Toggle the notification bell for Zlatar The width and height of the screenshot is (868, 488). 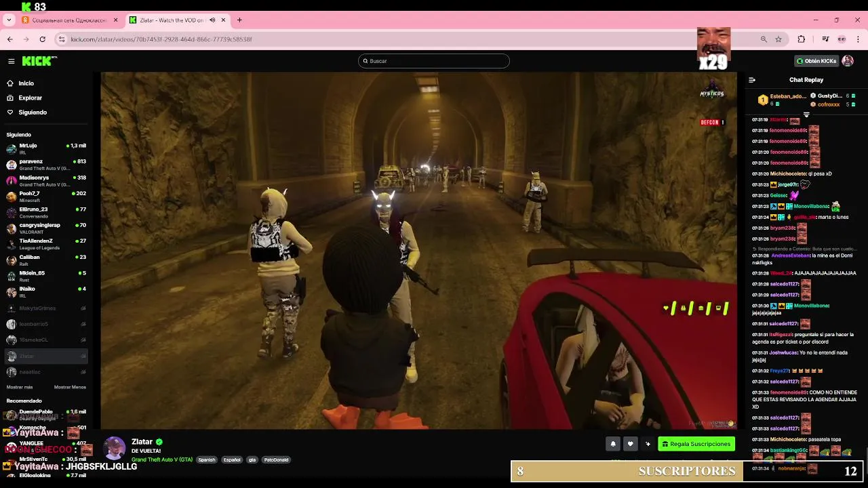[x=613, y=444]
